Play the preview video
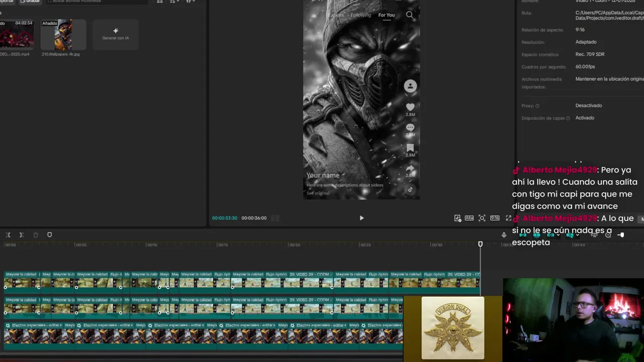This screenshot has width=644, height=362. [361, 218]
